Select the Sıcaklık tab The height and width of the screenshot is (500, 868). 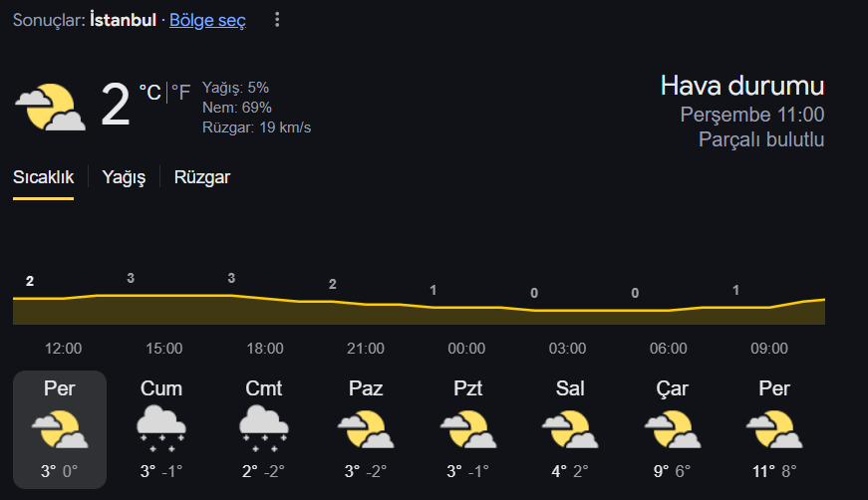click(x=43, y=177)
